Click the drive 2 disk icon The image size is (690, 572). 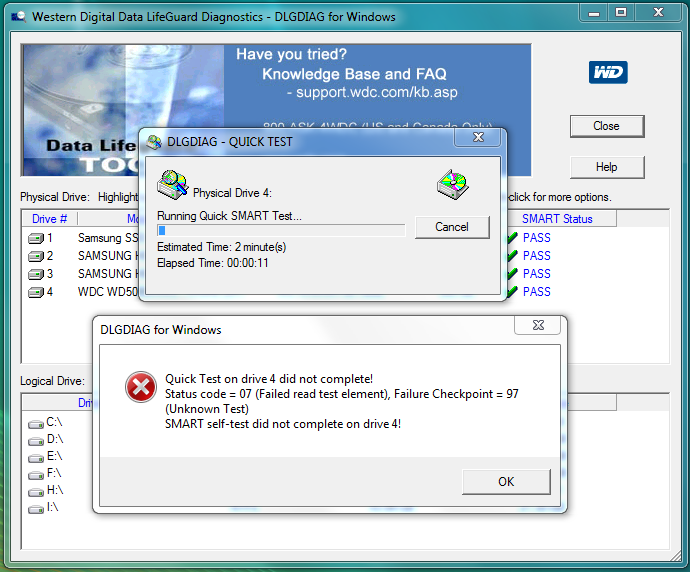tap(36, 256)
